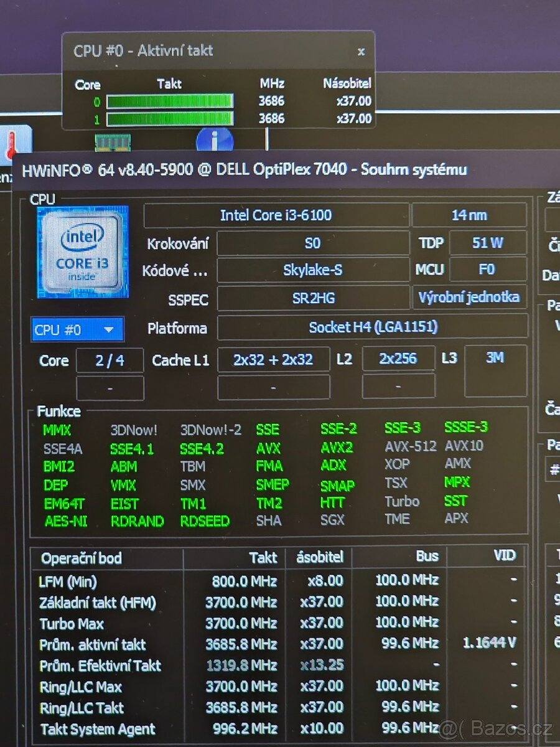This screenshot has width=560, height=747.
Task: Click the SR2HG SSPEC value field
Action: [x=314, y=299]
